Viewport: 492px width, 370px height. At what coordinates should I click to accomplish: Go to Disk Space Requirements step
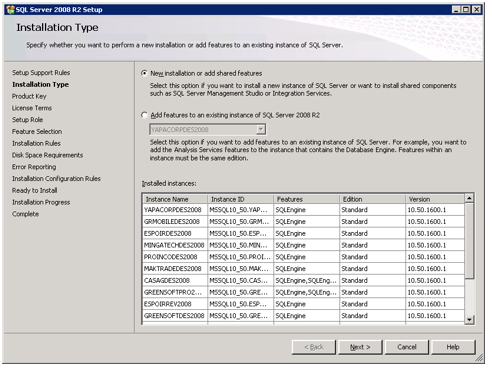(47, 155)
